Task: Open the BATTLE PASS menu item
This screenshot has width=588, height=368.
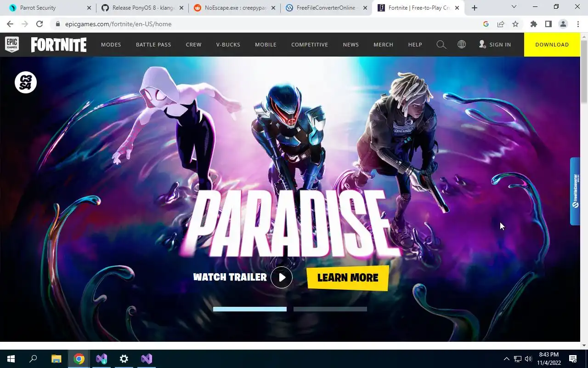Action: [x=153, y=45]
